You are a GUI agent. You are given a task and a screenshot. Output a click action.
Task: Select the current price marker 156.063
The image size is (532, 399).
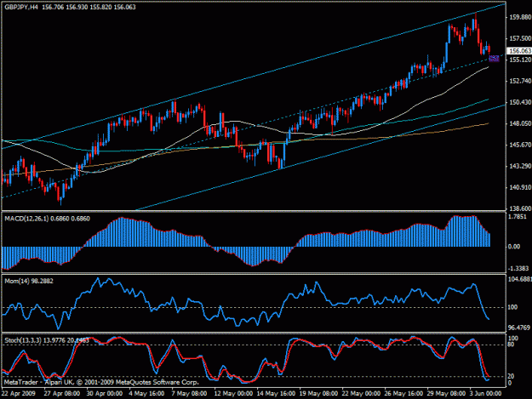coord(519,51)
